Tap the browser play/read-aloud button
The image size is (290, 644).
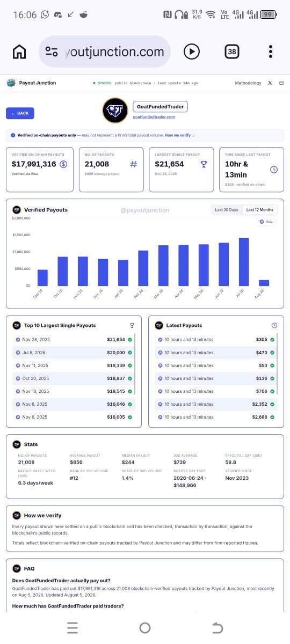coord(191,52)
